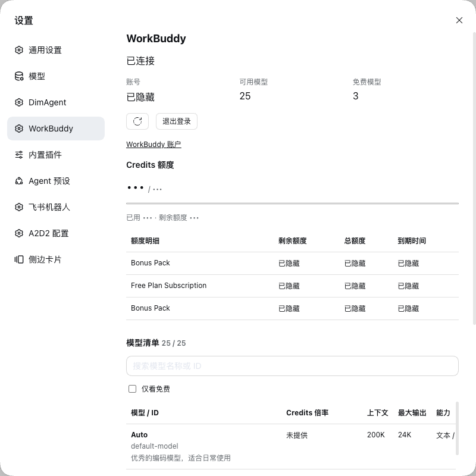Screen dimensions: 476x476
Task: Click the sliders icon beside 内置插件
Action: click(x=19, y=155)
